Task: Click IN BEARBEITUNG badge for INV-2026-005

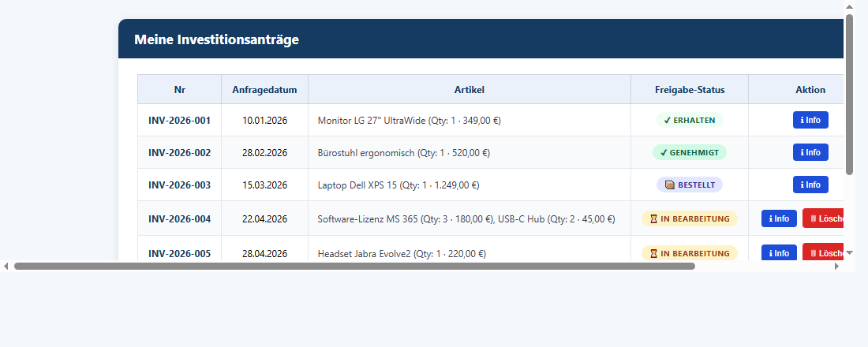Action: click(x=690, y=253)
